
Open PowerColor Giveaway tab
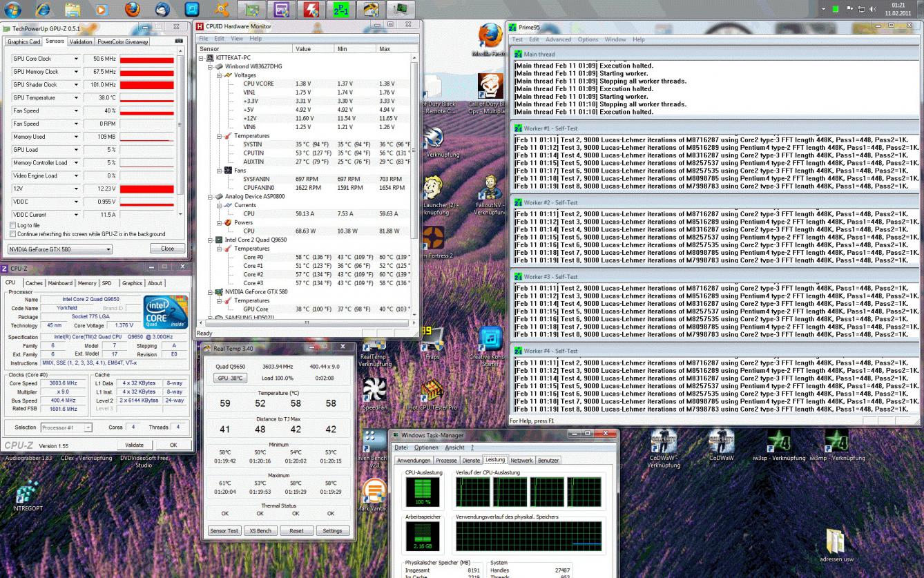[x=122, y=42]
